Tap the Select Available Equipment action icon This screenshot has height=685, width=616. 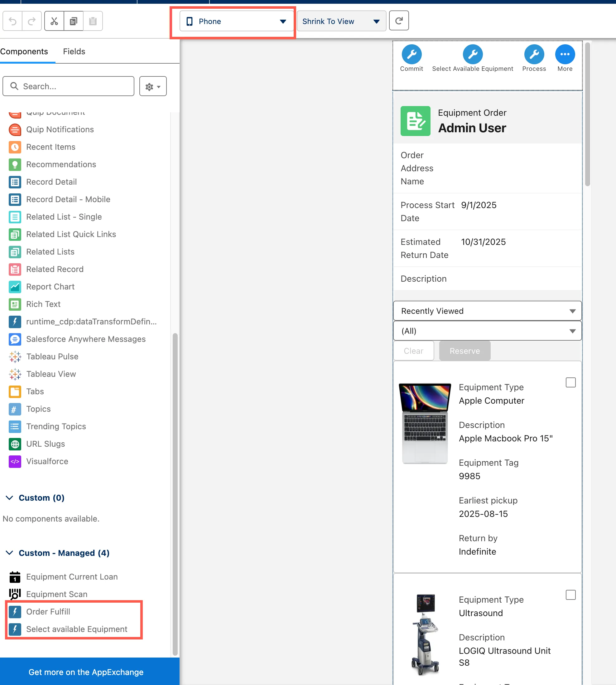(473, 54)
